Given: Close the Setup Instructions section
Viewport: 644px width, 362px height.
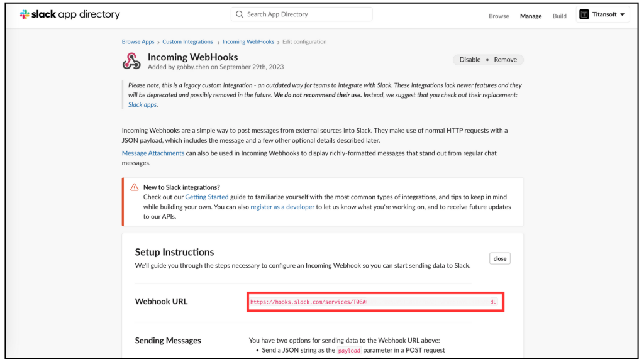Looking at the screenshot, I should [500, 258].
